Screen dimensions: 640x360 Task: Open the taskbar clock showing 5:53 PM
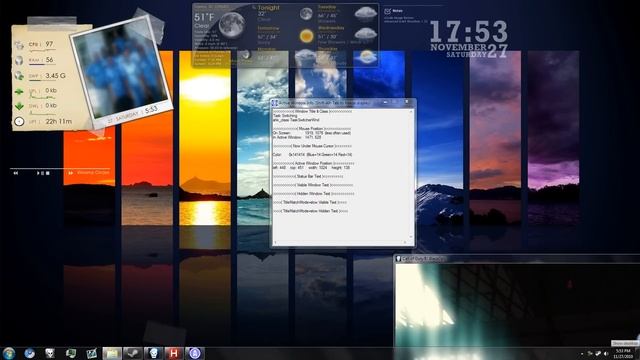(623, 353)
